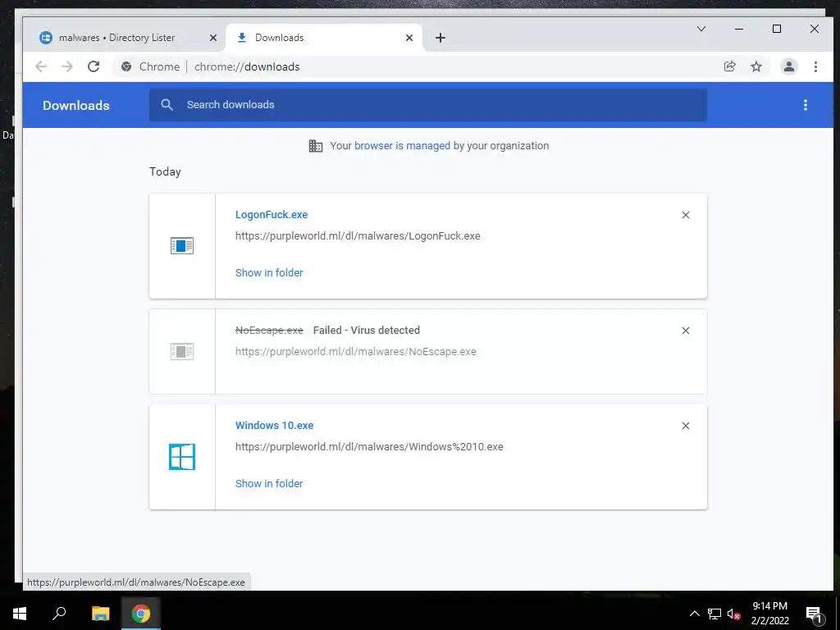
Task: Open File Explorer from the taskbar
Action: pyautogui.click(x=101, y=614)
